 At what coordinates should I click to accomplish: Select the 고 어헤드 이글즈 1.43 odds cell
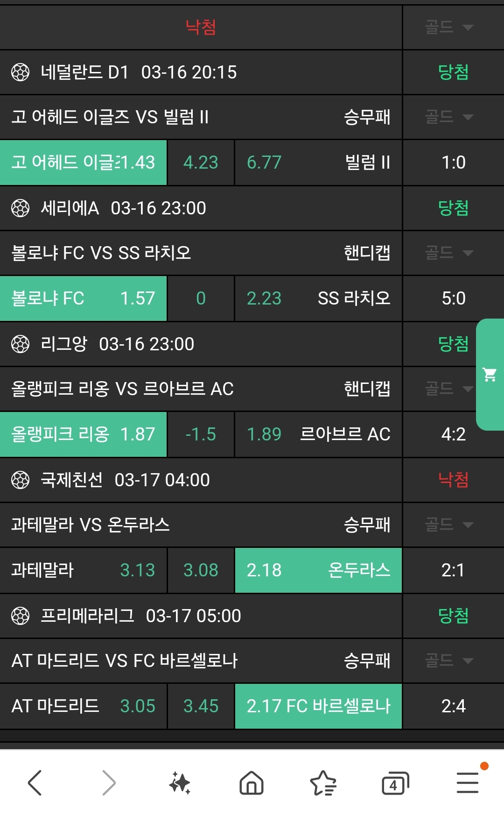click(x=83, y=163)
